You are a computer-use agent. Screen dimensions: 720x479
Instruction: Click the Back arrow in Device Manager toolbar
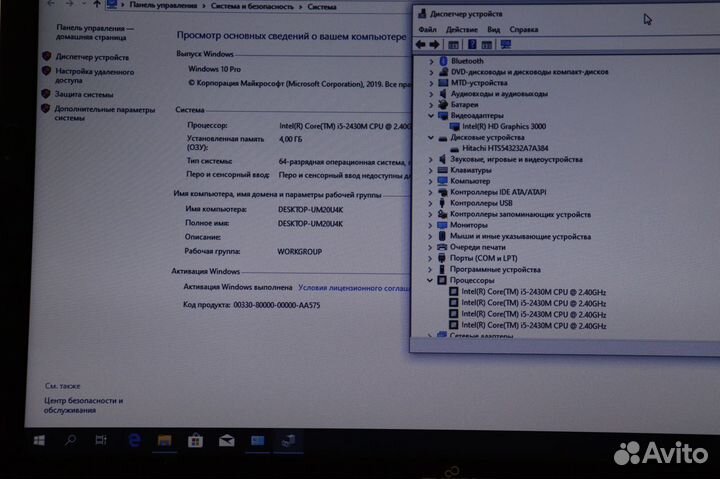coord(420,45)
